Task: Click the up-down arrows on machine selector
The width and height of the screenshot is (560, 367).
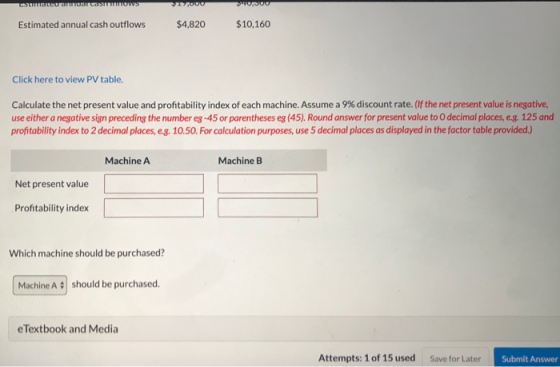Action: pos(62,285)
